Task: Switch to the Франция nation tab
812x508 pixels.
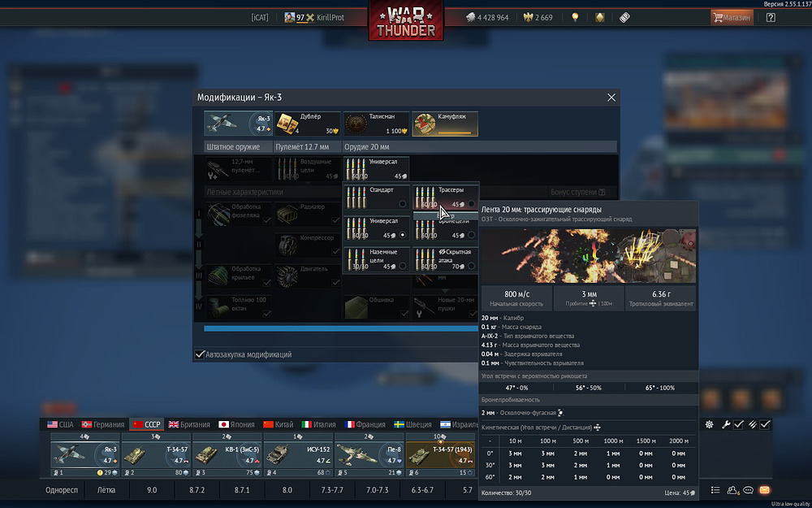Action: (365, 424)
